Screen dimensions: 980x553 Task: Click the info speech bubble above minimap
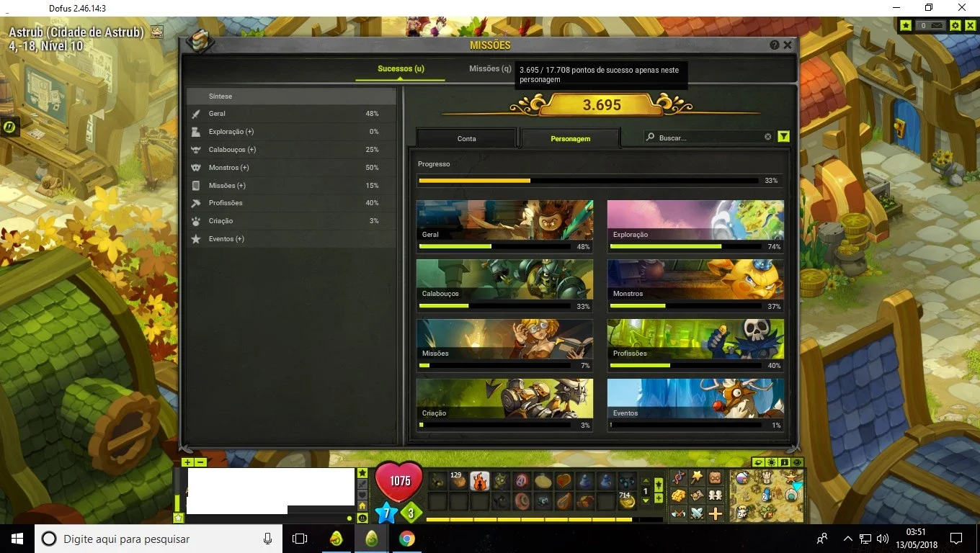[784, 462]
